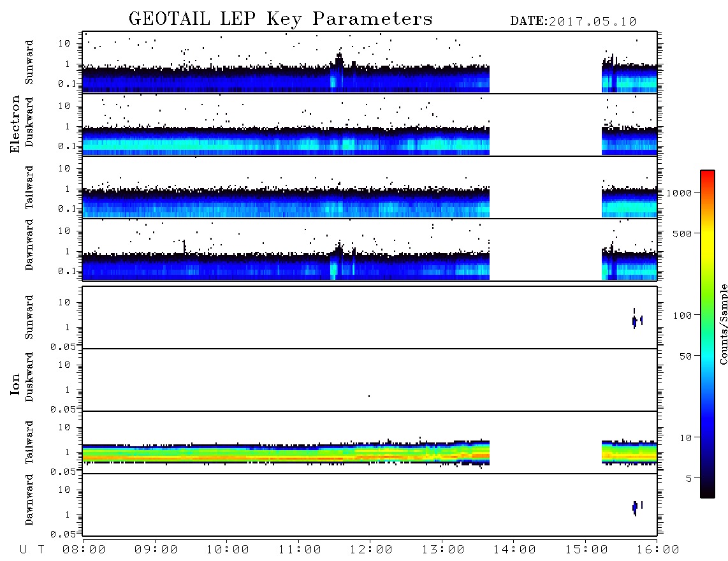Click the "0.1" tick of Electron Sunward panel

click(x=67, y=84)
